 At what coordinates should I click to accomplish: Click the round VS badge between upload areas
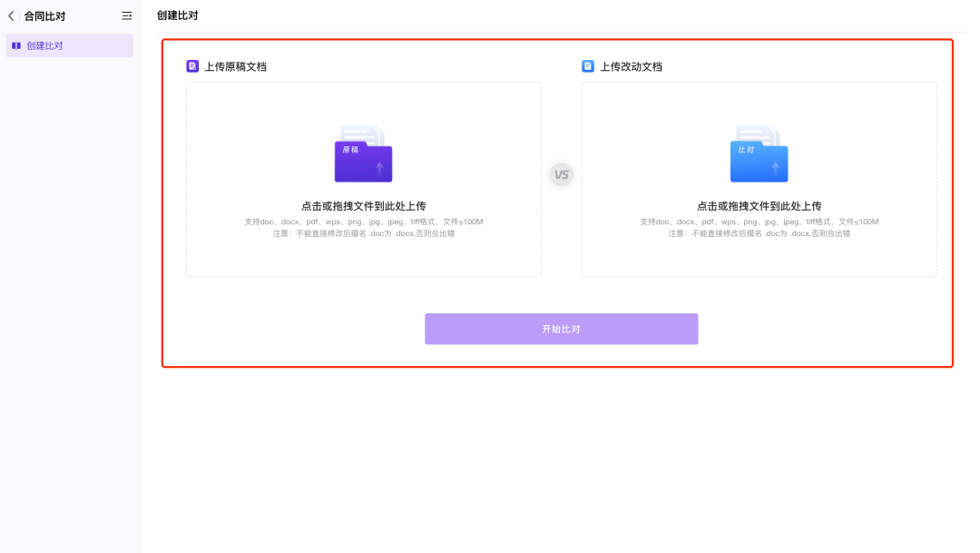[562, 174]
